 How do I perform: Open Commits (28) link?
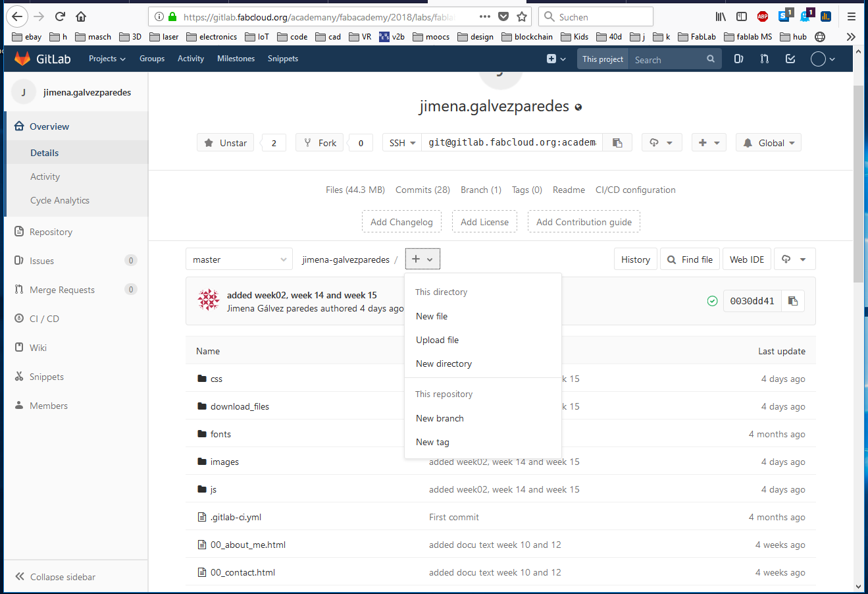422,190
